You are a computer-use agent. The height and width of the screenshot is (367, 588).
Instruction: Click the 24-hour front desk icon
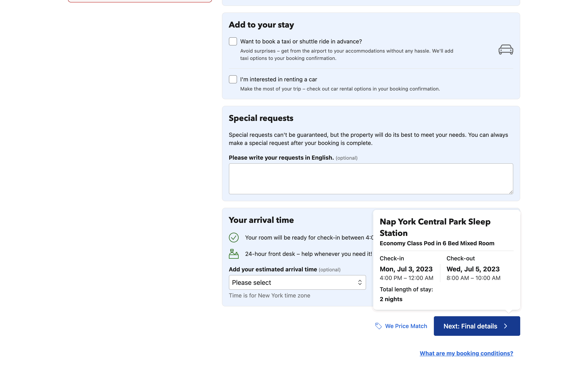click(234, 254)
